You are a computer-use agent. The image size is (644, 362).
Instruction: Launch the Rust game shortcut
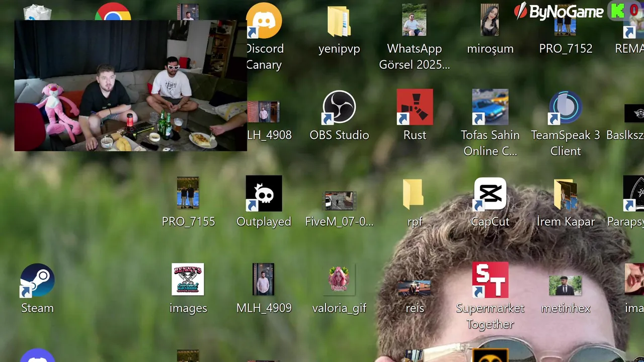click(415, 107)
